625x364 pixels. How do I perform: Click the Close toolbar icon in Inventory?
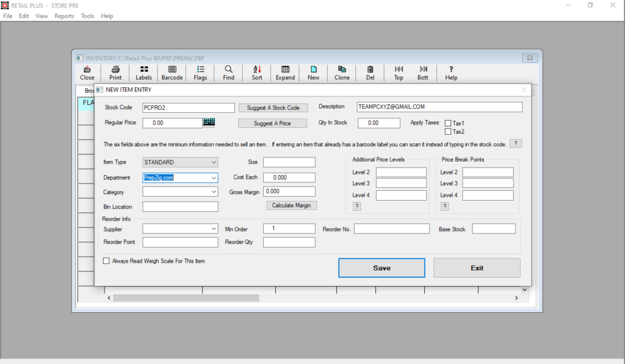click(x=87, y=73)
